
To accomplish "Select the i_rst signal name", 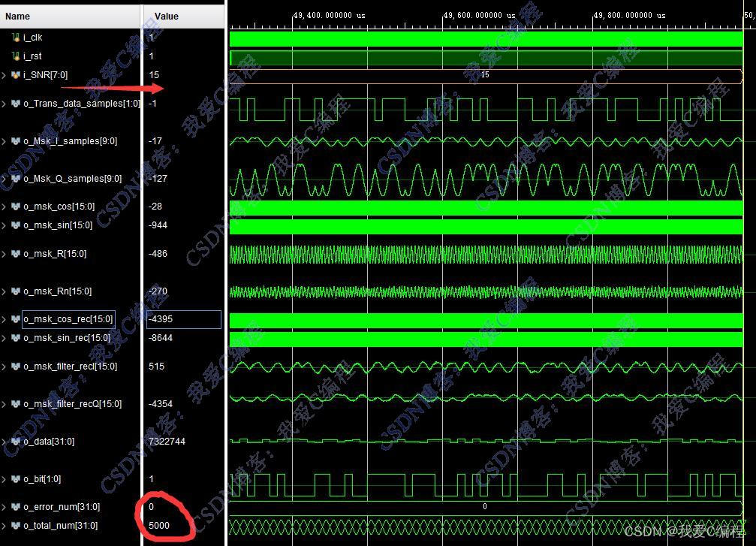I will click(32, 56).
